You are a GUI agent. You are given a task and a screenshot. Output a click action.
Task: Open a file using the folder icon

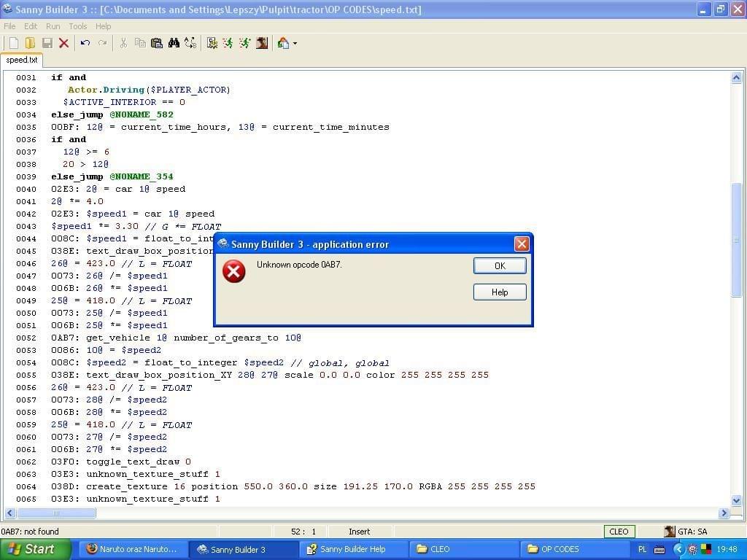point(30,43)
